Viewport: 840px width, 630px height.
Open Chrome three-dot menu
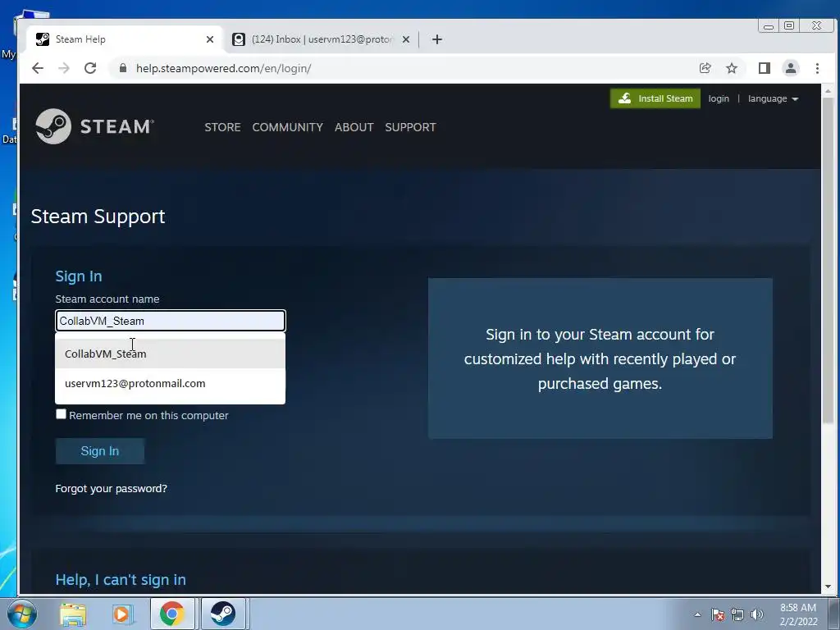(817, 68)
